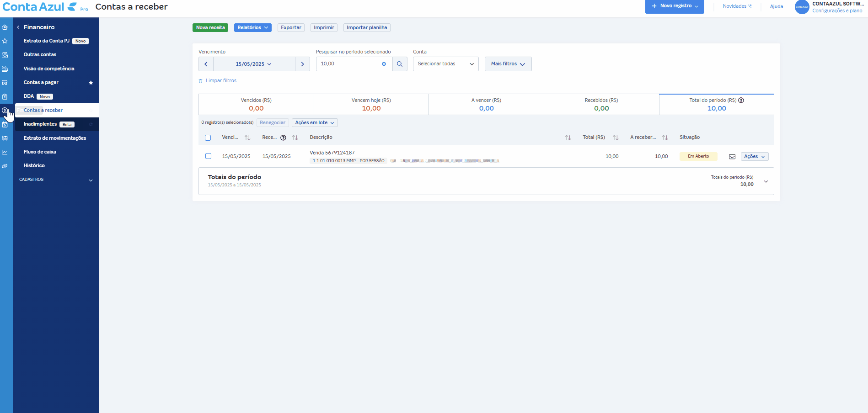Open the Selecionar todas account dropdown
Screen dimensions: 868x413
point(446,64)
